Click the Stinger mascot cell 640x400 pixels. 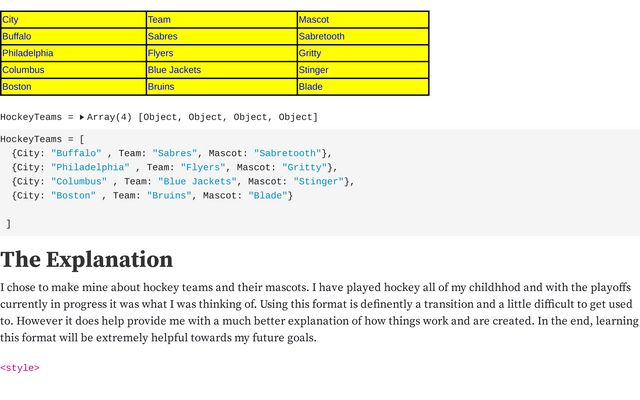tap(362, 70)
